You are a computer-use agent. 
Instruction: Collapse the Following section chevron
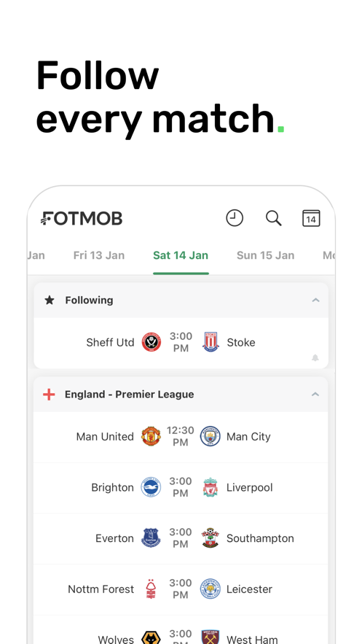coord(315,300)
